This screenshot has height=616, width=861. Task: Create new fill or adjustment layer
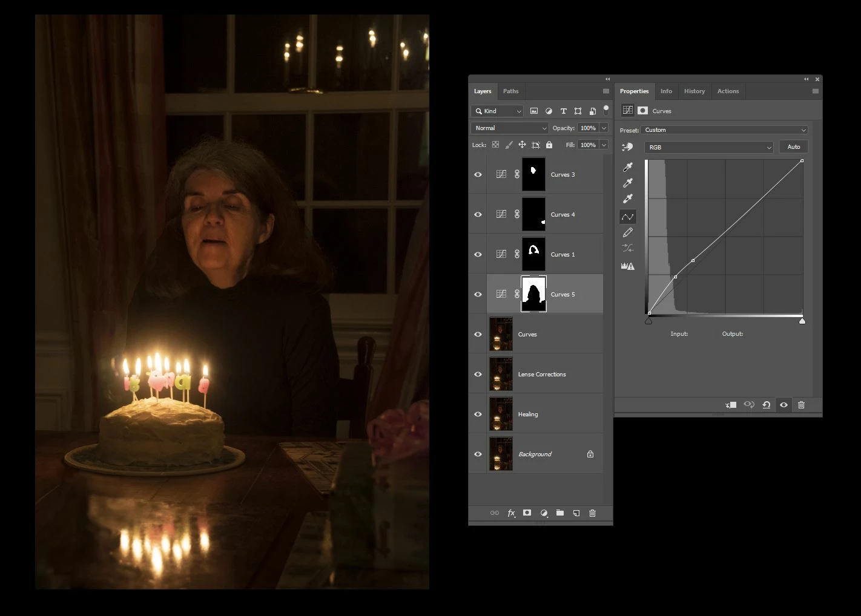point(544,513)
